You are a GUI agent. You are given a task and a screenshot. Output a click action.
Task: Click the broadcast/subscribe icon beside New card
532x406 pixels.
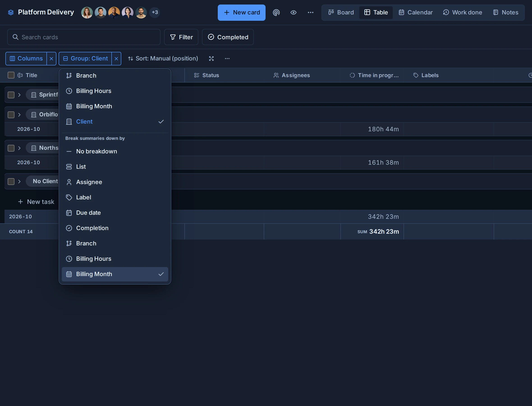pyautogui.click(x=276, y=13)
